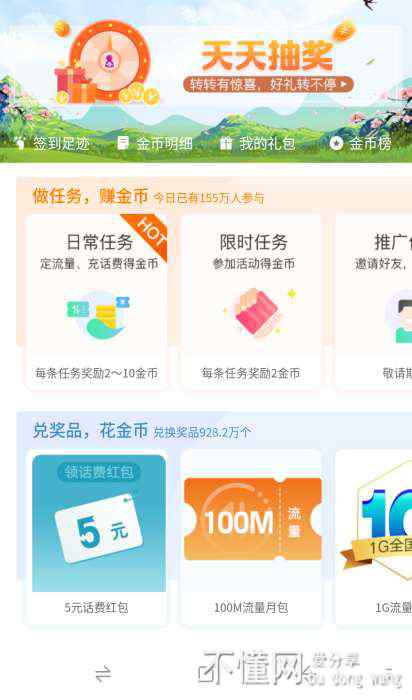Open the 签到足迹 footprint icon
Viewport: 412px width, 700px height.
(20, 143)
